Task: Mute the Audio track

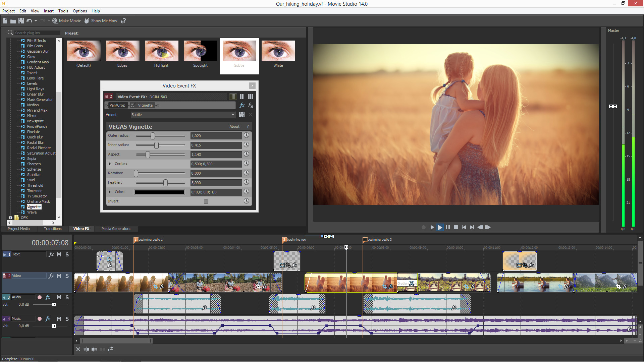Action: tap(59, 297)
